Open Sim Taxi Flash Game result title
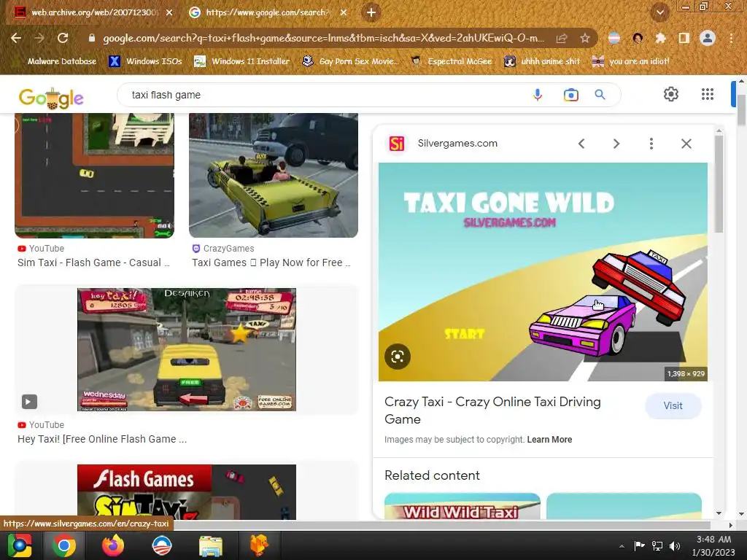This screenshot has height=560, width=747. (x=93, y=262)
